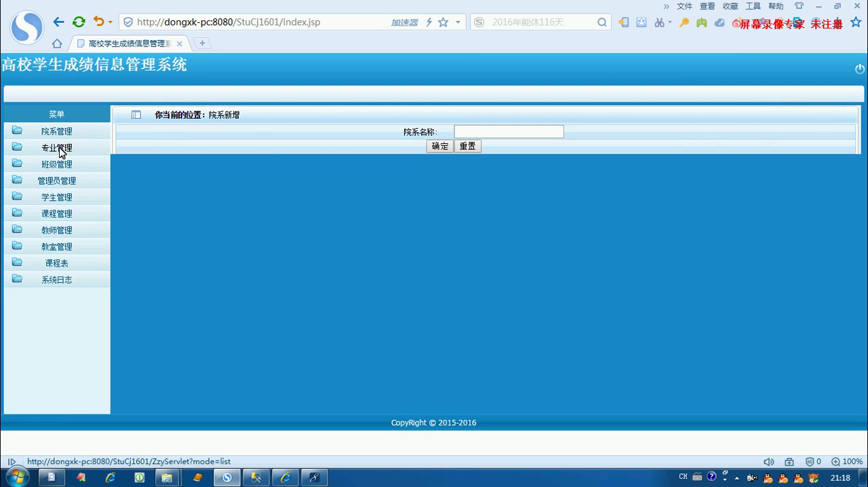This screenshot has width=868, height=487.
Task: Close the 高校学生成绩信息管理系统 browser tab
Action: (x=179, y=43)
